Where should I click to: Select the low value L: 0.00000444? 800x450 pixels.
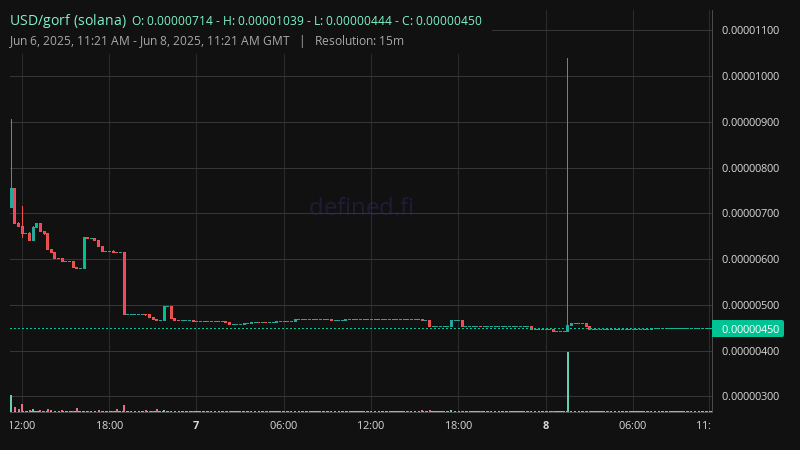coord(353,21)
